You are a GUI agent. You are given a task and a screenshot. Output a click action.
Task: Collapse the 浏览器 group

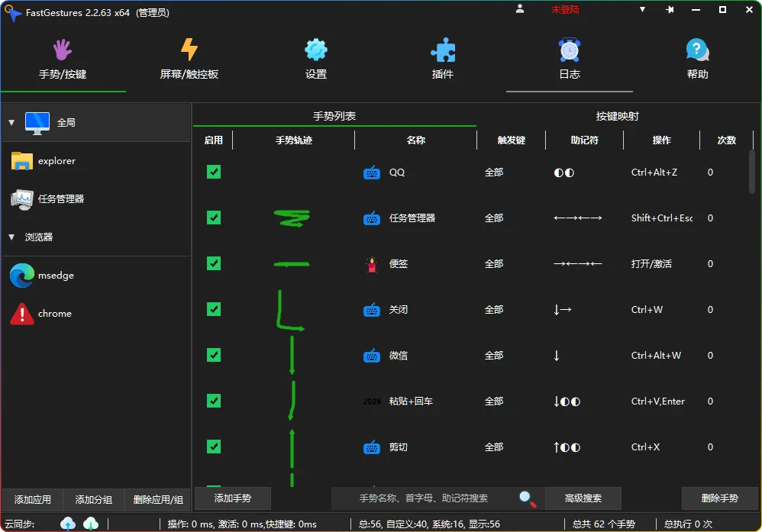pos(11,237)
